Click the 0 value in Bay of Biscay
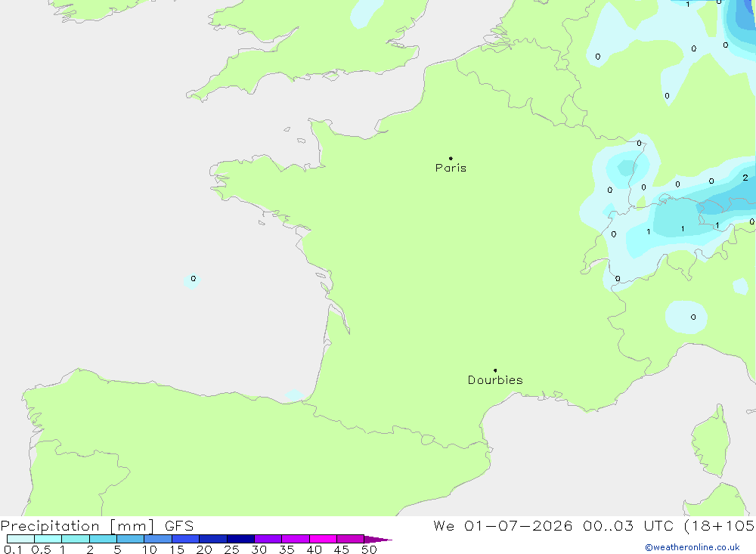The image size is (756, 554). point(194,279)
